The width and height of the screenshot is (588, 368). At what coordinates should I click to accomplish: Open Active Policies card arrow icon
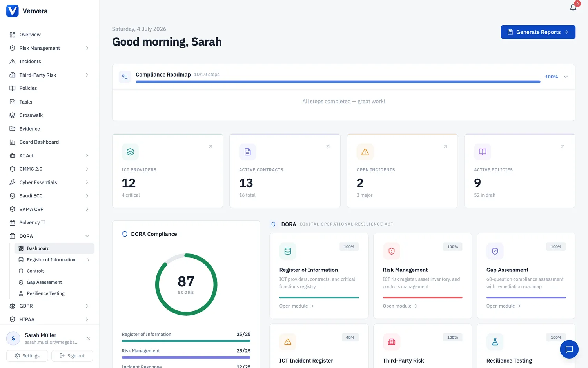(563, 146)
